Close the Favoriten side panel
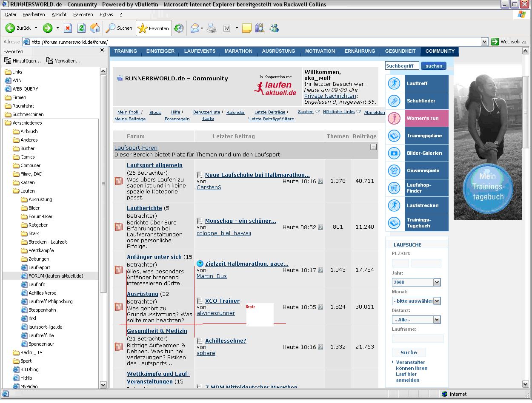Viewport: 532px width, 403px height. (x=102, y=51)
